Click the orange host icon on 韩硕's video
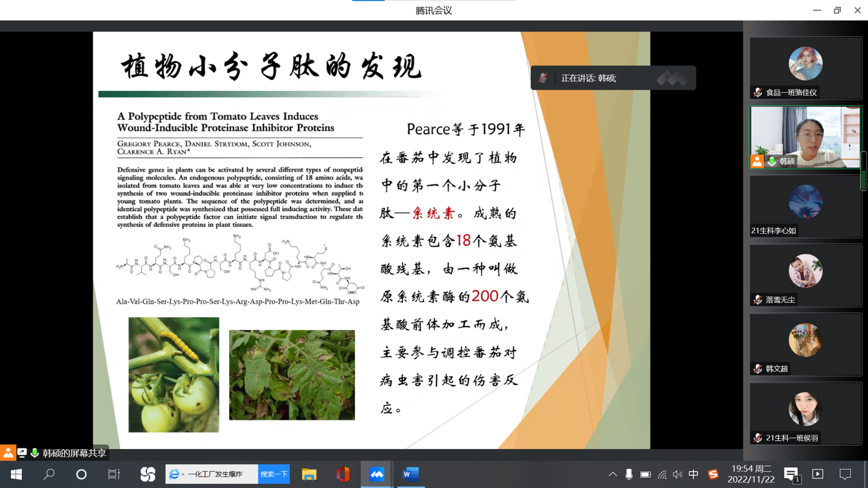Screen dimensions: 868x488 757,161
